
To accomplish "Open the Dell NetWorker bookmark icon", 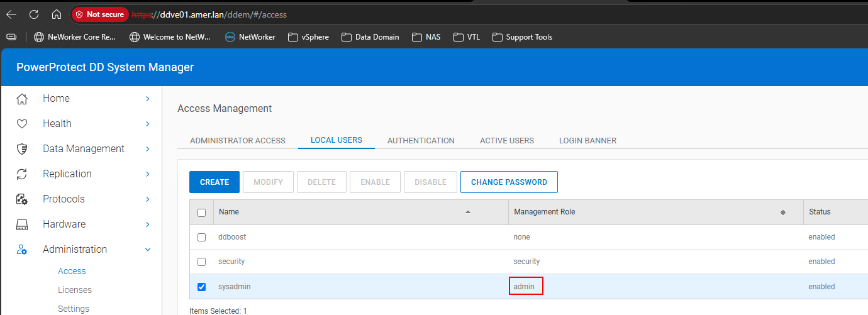I will 230,37.
